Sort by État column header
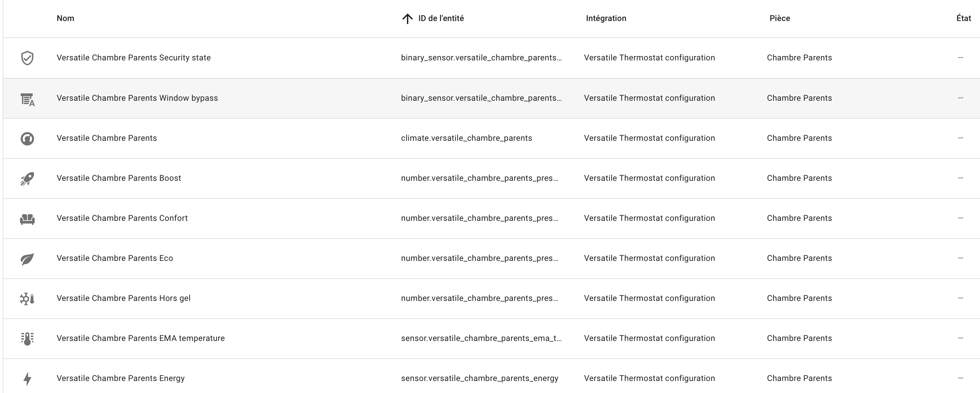 click(964, 18)
